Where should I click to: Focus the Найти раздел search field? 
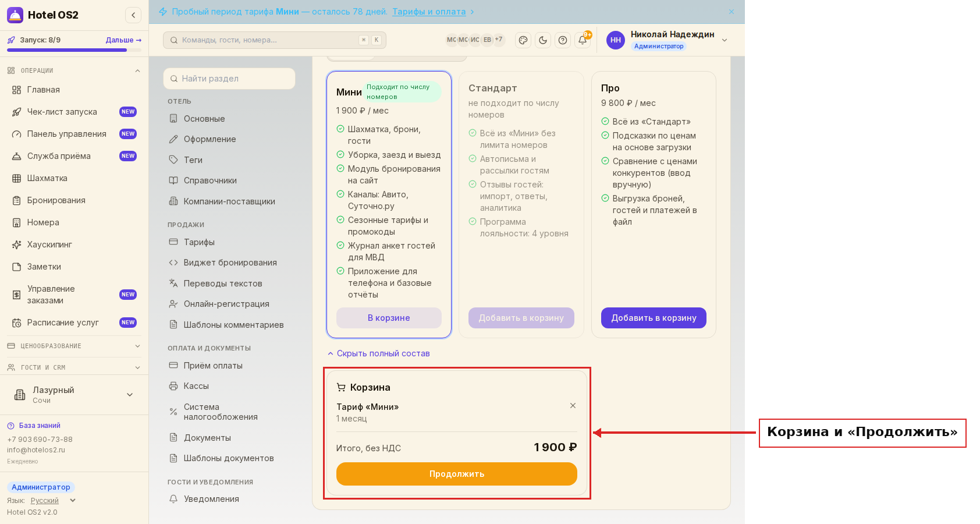click(x=229, y=79)
